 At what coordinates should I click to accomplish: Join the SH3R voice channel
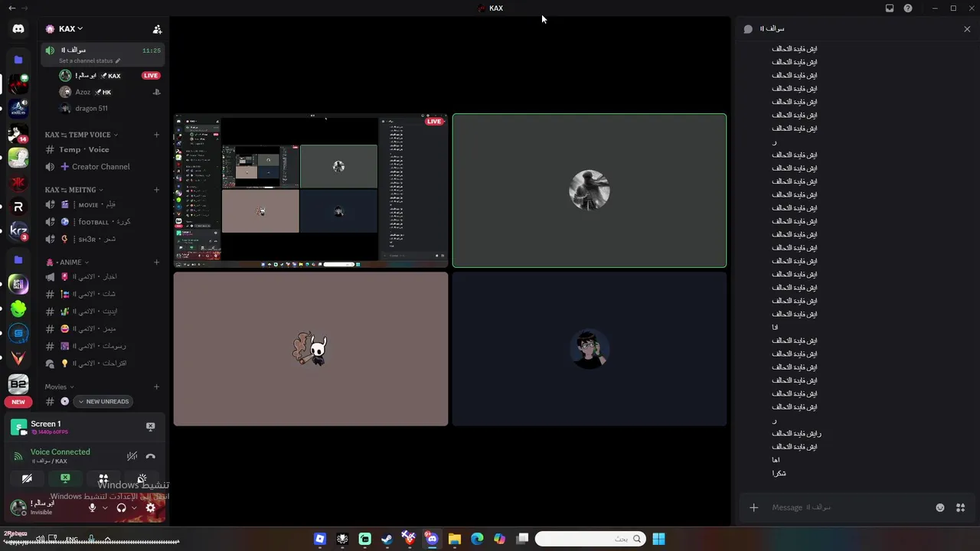[103, 240]
